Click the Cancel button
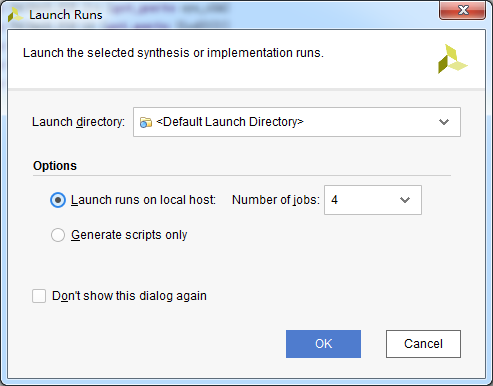 pyautogui.click(x=423, y=344)
